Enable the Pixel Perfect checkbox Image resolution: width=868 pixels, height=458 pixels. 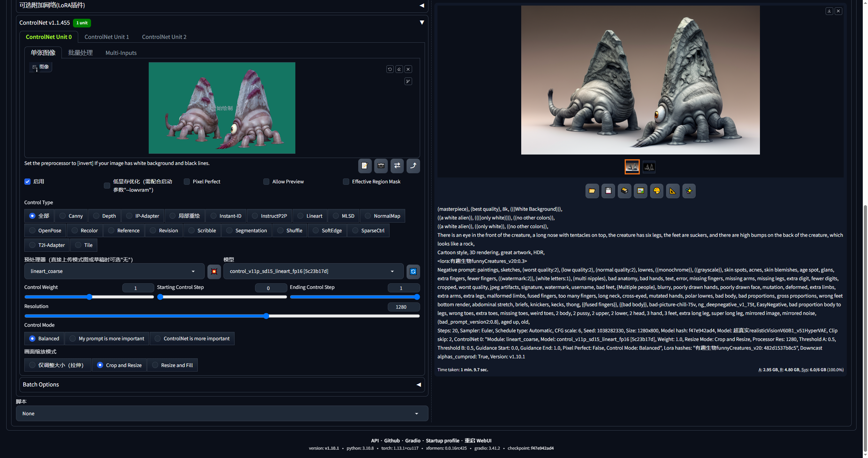click(187, 182)
